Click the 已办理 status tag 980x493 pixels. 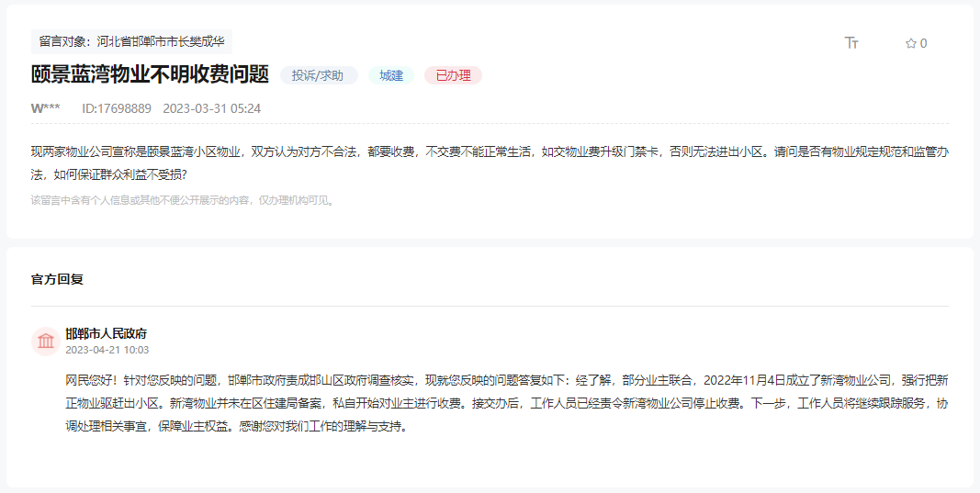453,75
